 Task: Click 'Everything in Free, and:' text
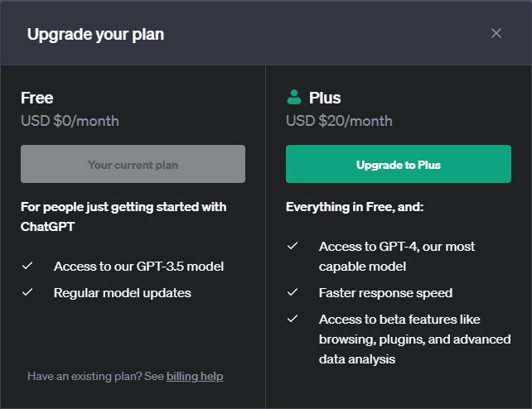(355, 206)
